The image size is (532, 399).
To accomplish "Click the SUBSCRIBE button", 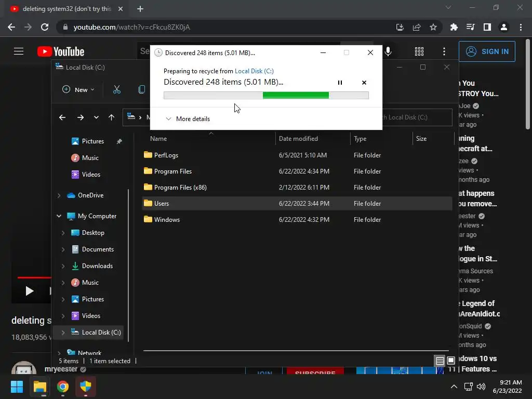I will point(315,371).
